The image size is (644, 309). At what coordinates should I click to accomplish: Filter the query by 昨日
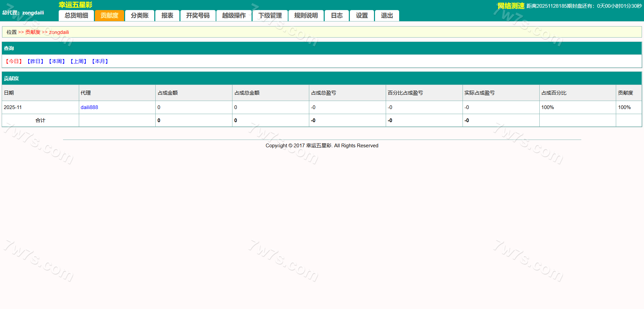click(x=35, y=61)
